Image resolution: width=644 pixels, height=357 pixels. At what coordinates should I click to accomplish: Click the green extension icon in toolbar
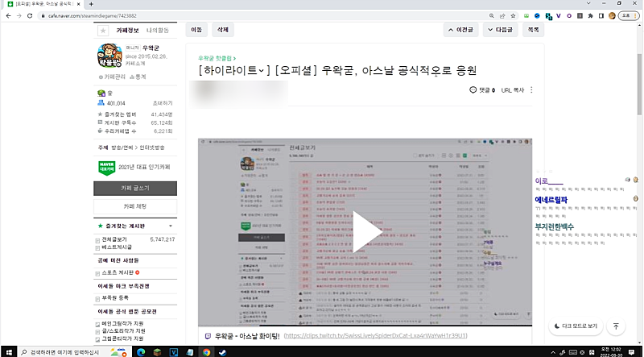click(526, 15)
